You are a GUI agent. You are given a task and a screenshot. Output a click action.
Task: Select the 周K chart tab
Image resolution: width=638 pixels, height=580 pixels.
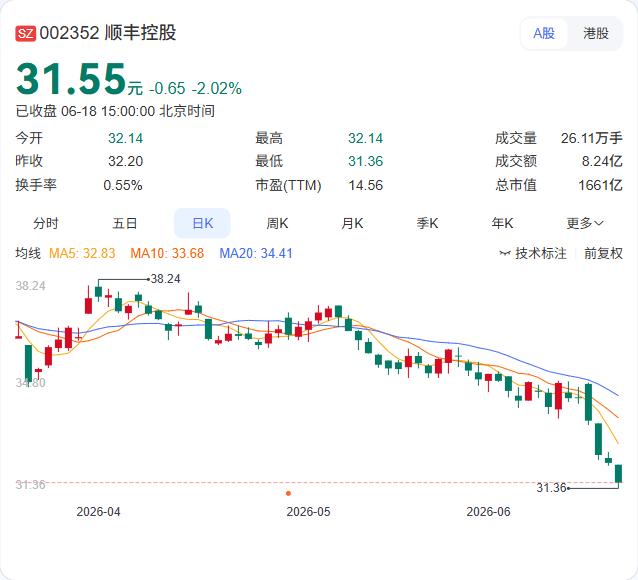point(277,223)
